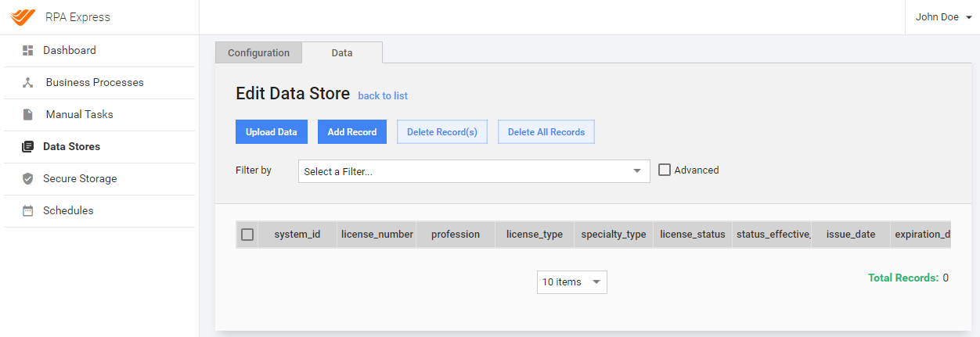Open Secure Storage section
The image size is (980, 337).
click(99, 178)
